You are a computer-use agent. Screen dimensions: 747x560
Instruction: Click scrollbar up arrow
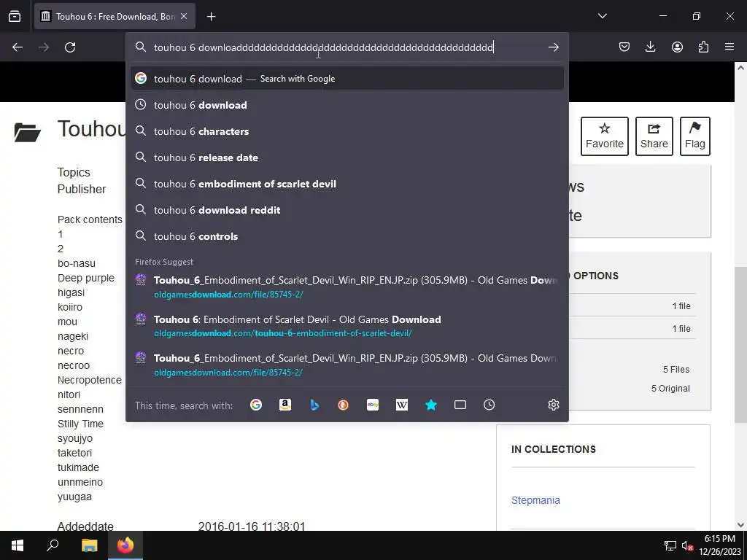click(740, 68)
